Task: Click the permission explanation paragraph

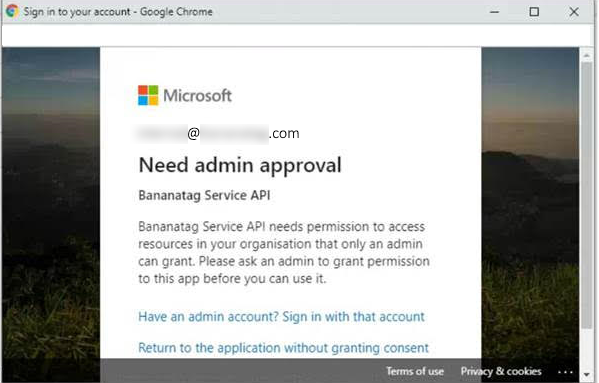Action: (284, 252)
